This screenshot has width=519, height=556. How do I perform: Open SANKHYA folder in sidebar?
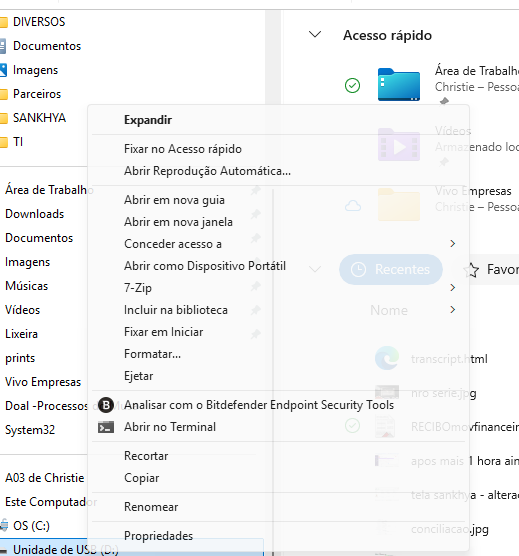(x=39, y=118)
